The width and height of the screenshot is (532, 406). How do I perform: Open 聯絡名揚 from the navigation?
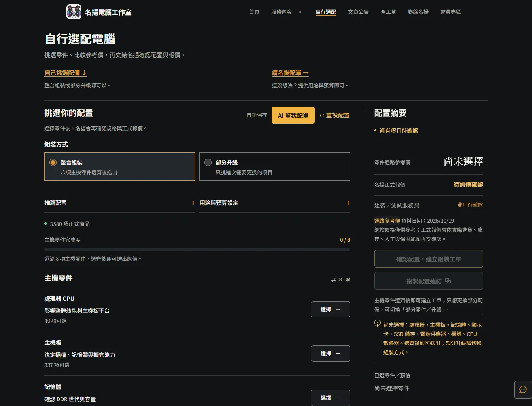(x=418, y=12)
